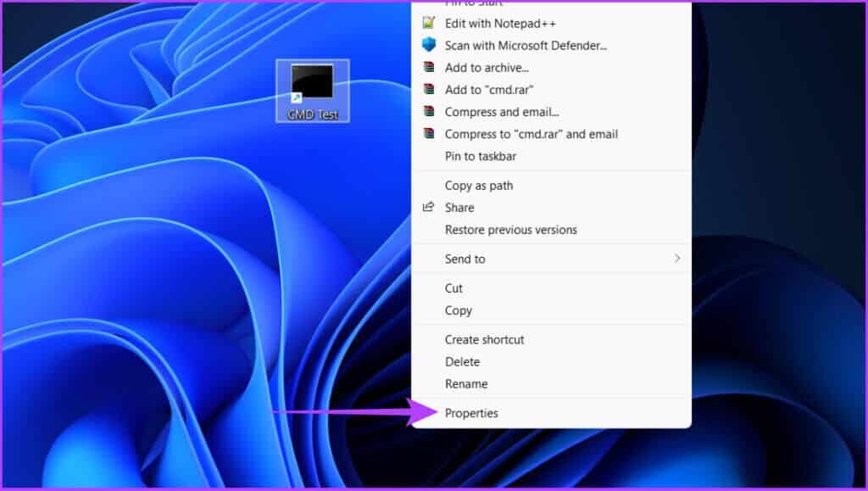
Task: Open the Send to menu entry
Action: point(465,259)
